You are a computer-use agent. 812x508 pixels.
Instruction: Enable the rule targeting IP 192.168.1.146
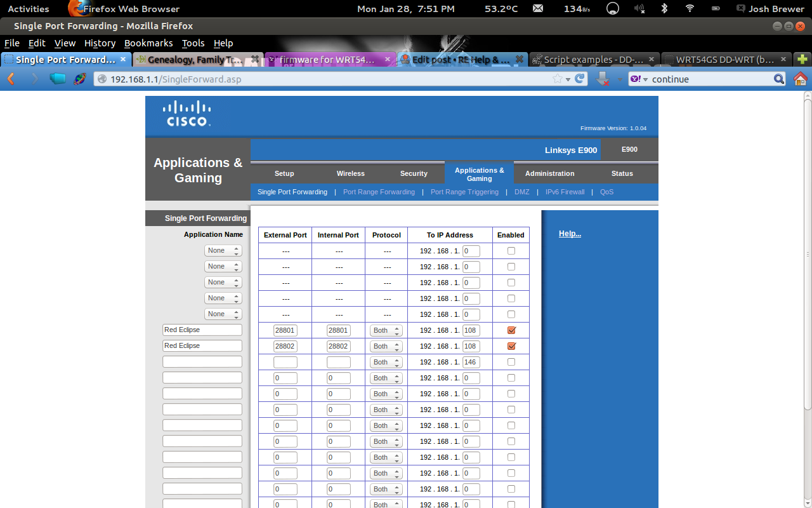point(511,362)
